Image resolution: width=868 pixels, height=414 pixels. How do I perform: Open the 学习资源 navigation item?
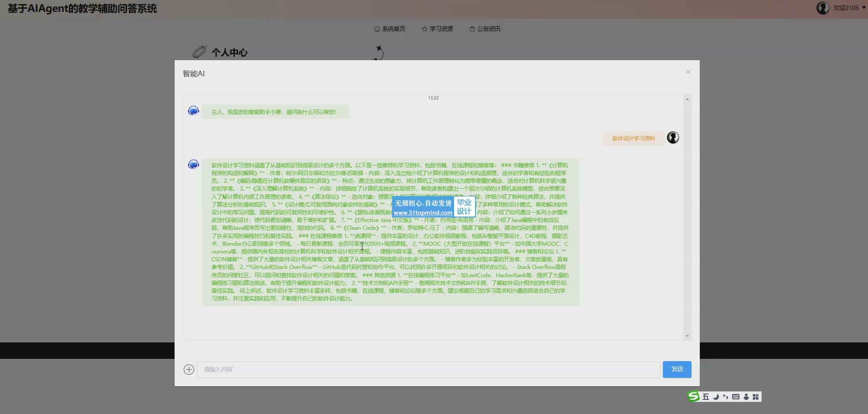click(437, 29)
